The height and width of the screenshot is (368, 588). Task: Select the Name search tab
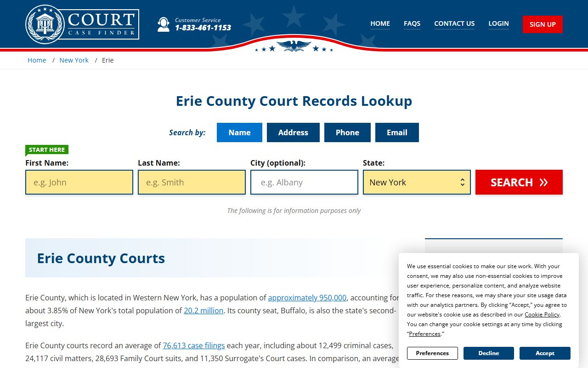pos(239,132)
